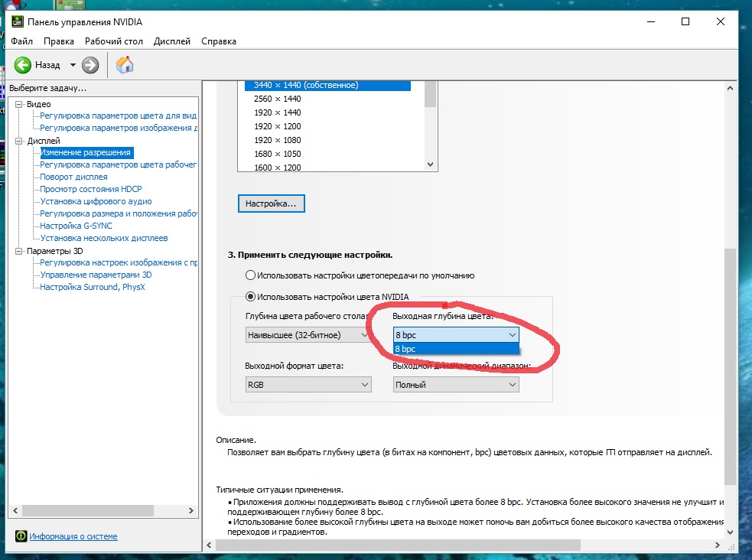
Task: Open Регулировка параметров цвета рабочего стола
Action: click(118, 164)
